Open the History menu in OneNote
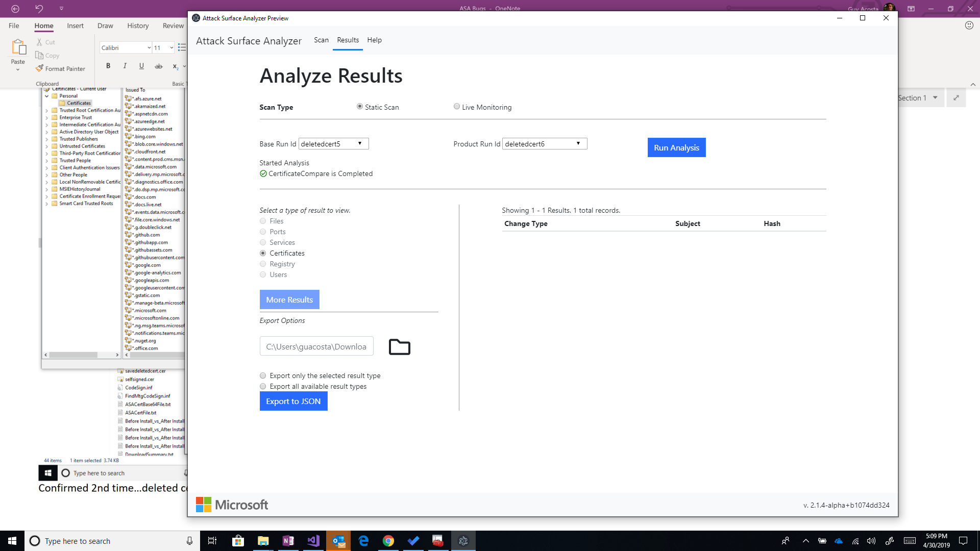The image size is (980, 551). [x=137, y=26]
